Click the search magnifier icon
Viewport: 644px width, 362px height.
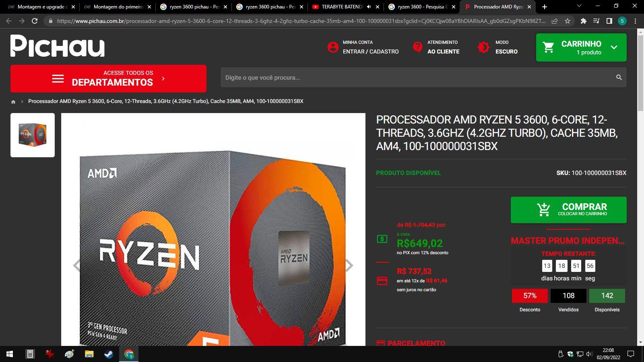click(619, 77)
